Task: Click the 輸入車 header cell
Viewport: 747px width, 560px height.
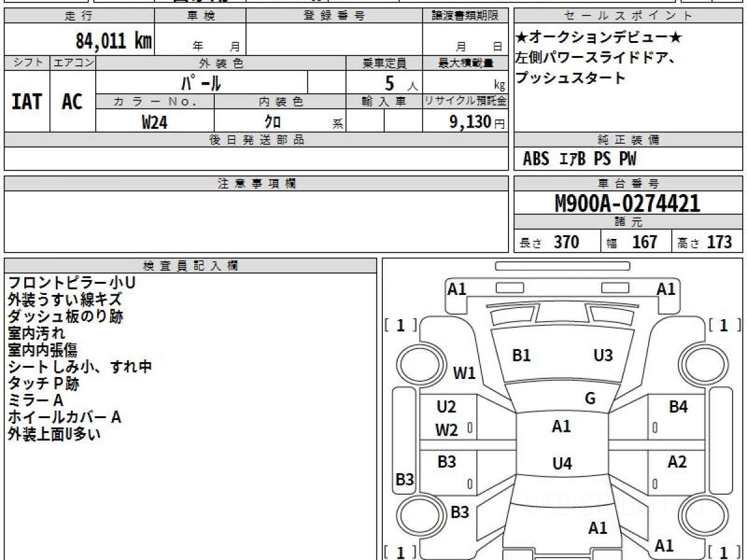Action: 384,101
